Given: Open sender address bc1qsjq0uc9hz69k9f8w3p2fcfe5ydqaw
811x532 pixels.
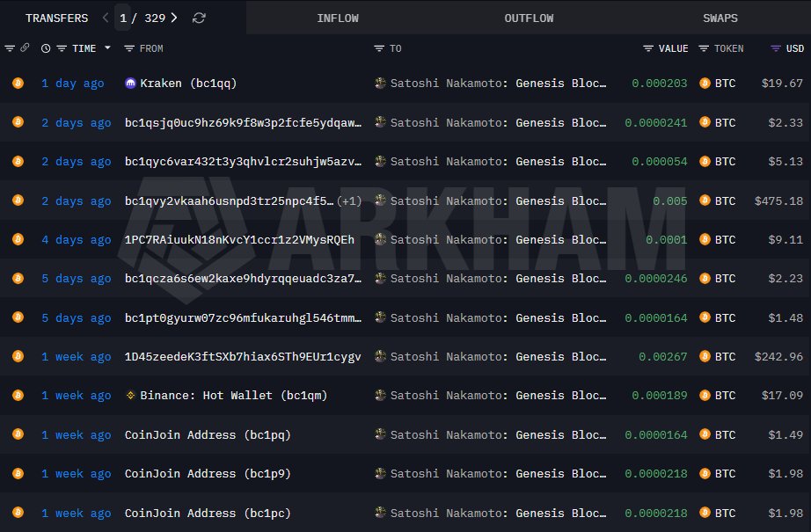Looking at the screenshot, I should (243, 122).
